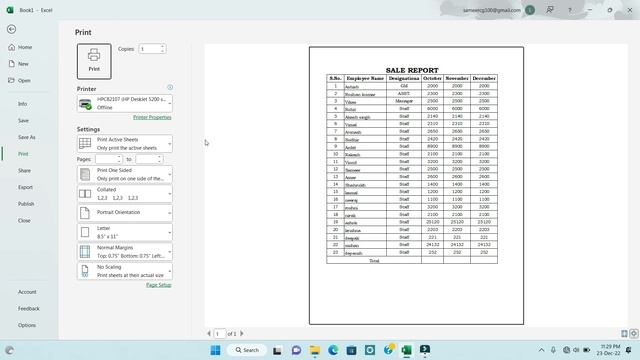Open the printer selection dropdown
Screen dimensions: 640x360
pyautogui.click(x=124, y=104)
